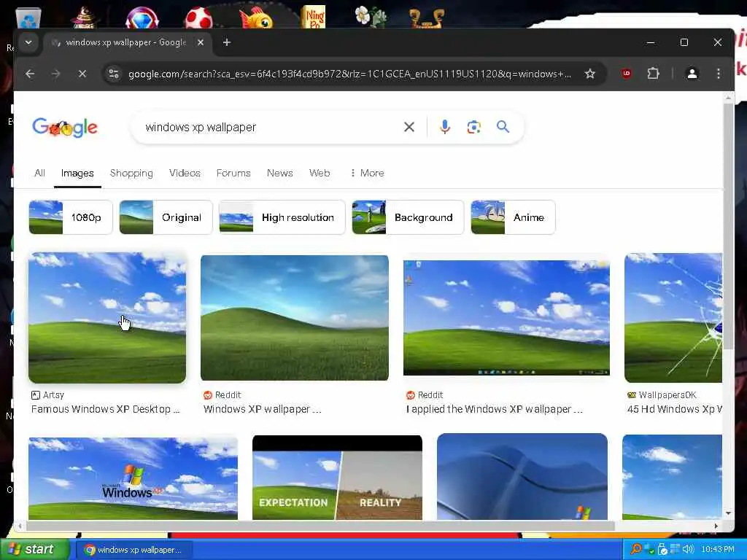Select the Images tab

click(x=77, y=174)
